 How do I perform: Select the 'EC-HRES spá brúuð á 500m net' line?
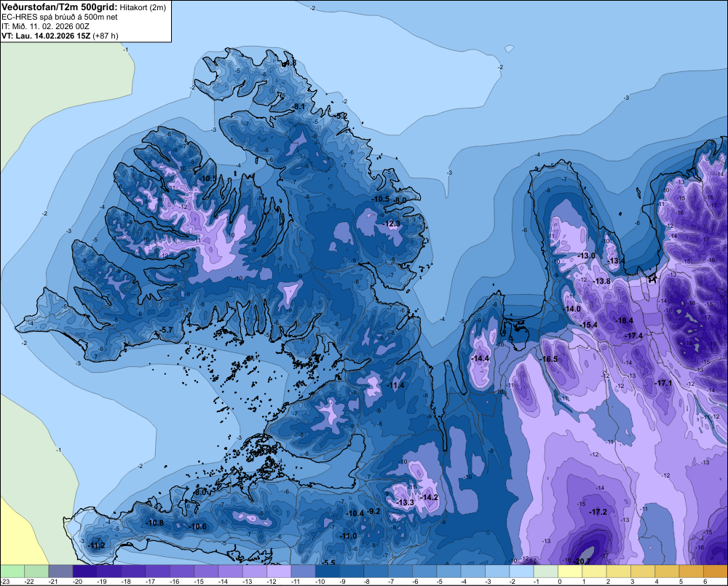(60, 17)
